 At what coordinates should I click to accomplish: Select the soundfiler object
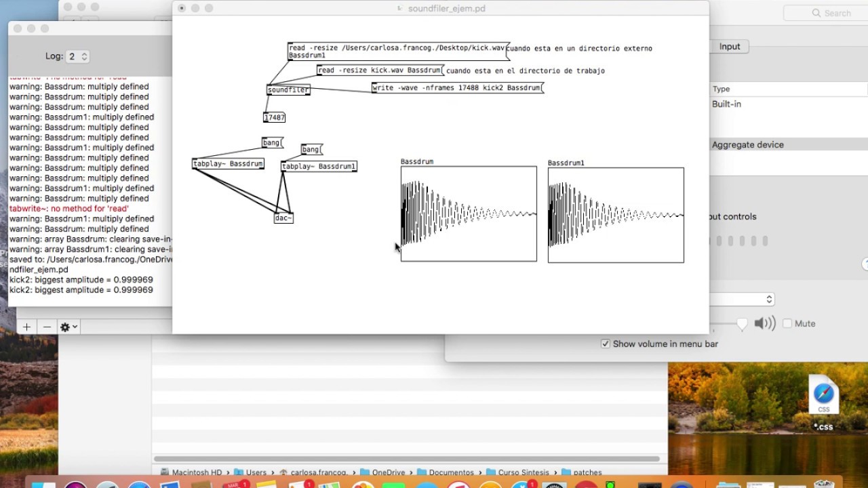tap(288, 89)
